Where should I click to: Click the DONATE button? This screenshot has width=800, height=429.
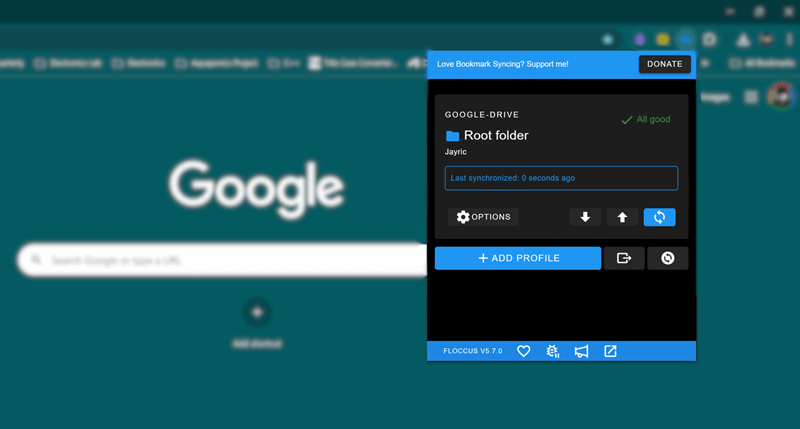[664, 64]
